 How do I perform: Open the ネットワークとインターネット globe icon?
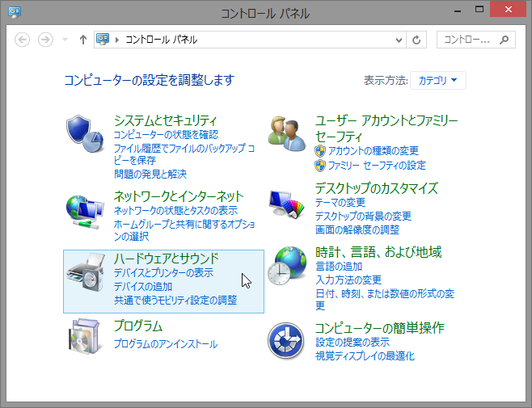tap(85, 212)
